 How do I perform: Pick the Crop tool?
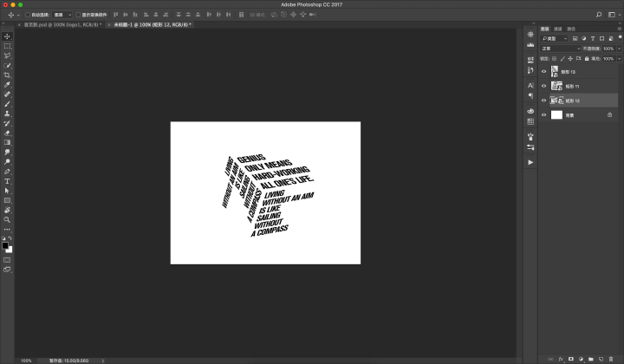tap(7, 75)
